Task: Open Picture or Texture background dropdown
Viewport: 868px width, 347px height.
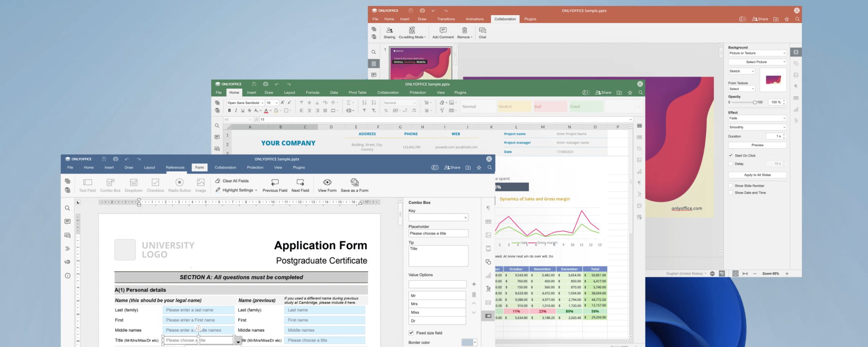Action: pos(757,53)
